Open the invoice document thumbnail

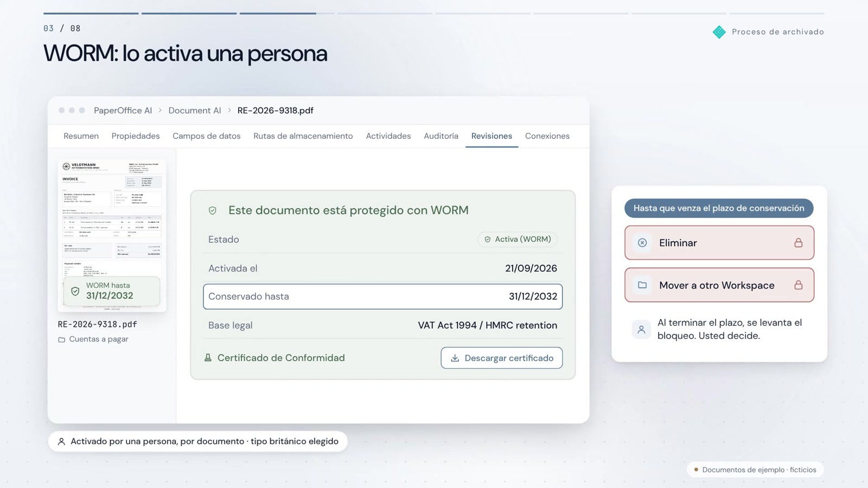click(x=112, y=235)
